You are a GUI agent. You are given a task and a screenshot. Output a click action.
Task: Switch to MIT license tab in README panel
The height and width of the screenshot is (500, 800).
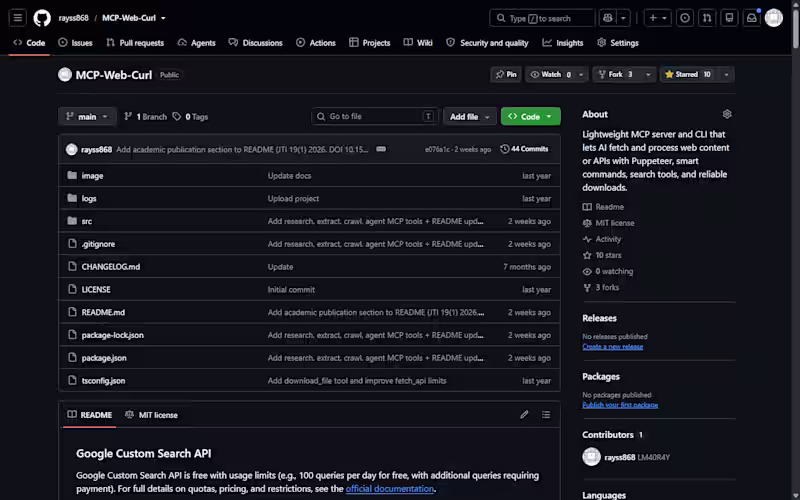(152, 415)
